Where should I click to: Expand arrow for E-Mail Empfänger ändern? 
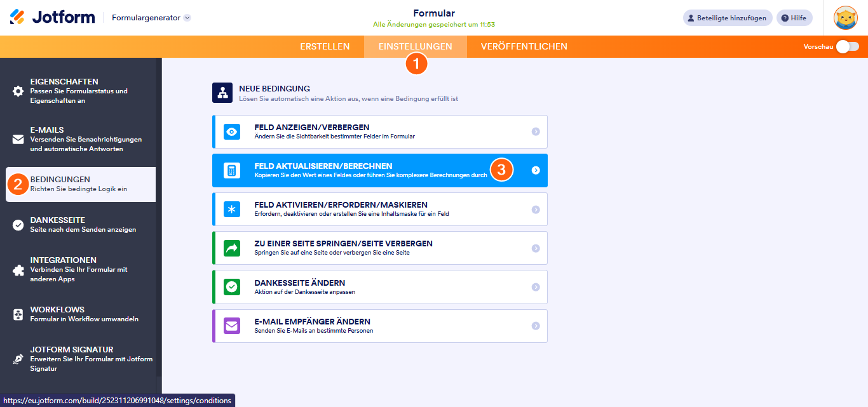(536, 326)
